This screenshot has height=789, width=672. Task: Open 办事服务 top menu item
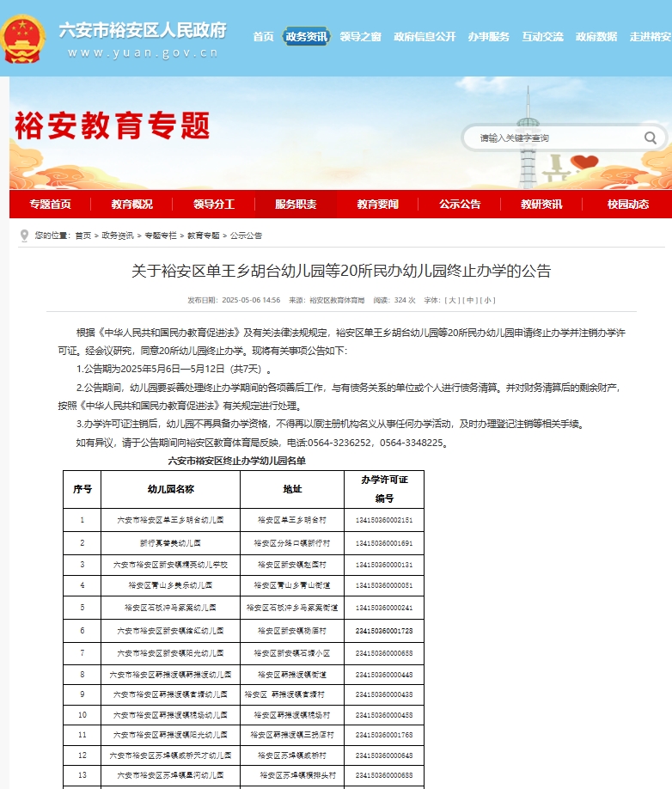[488, 36]
